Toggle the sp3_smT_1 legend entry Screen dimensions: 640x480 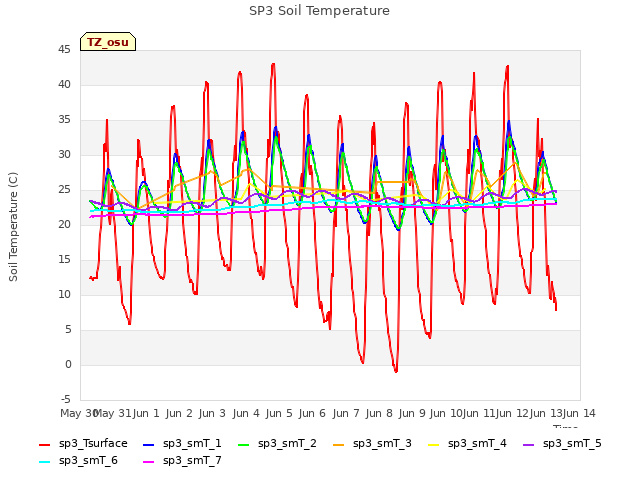[182, 444]
